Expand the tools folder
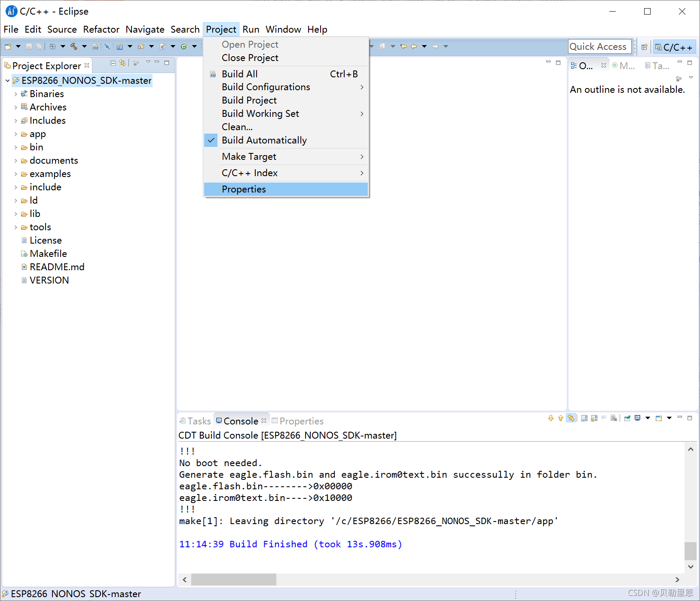 pos(16,227)
